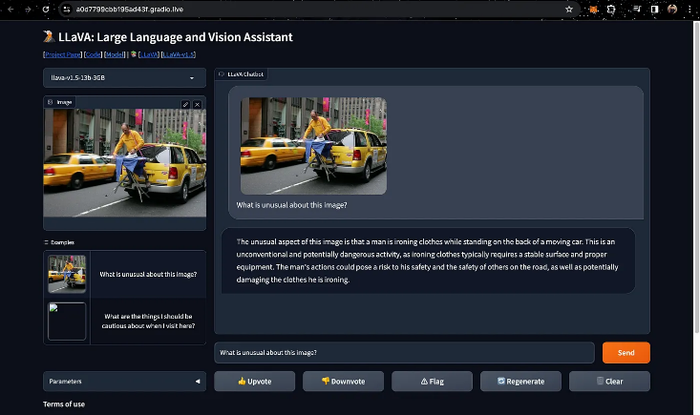Viewport: 700px width, 415px height.
Task: Open the LLaVA link
Action: pyautogui.click(x=149, y=54)
